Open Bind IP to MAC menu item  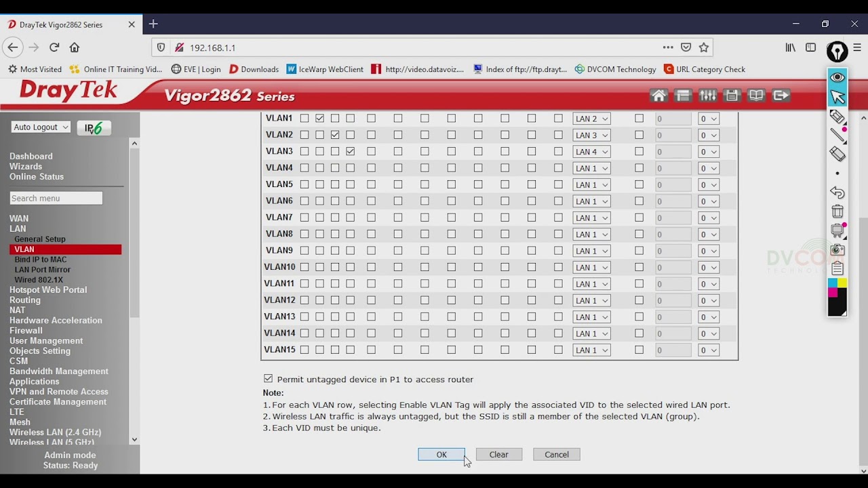coord(41,260)
